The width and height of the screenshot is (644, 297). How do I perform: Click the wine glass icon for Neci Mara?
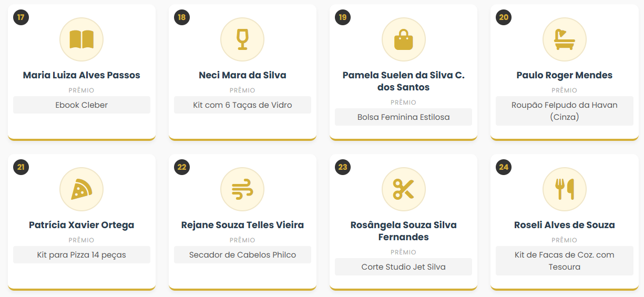pos(242,39)
